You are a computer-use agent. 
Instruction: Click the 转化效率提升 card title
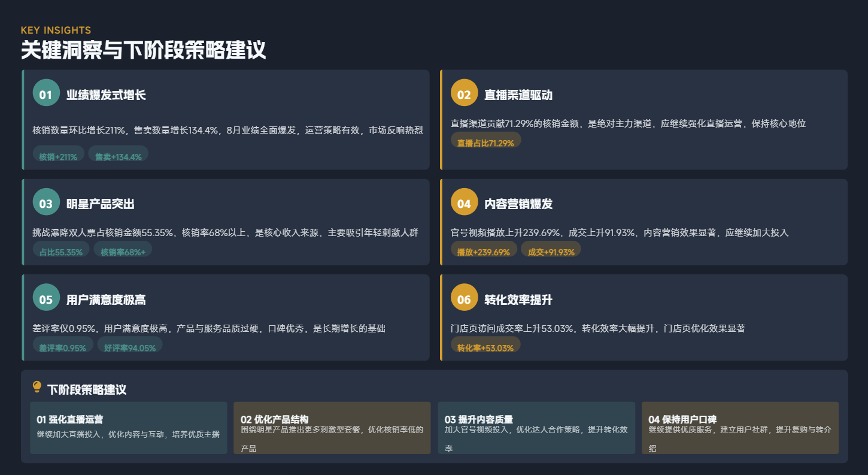point(518,299)
